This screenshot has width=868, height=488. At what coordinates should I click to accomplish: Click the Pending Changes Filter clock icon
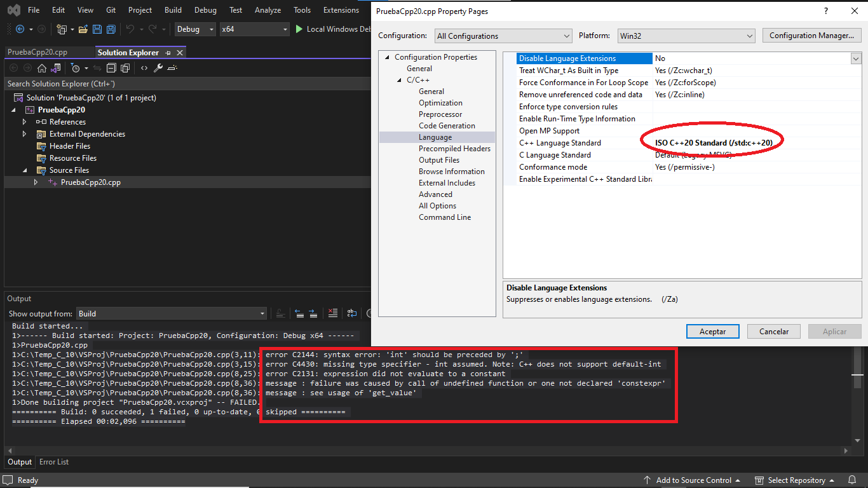click(x=75, y=68)
